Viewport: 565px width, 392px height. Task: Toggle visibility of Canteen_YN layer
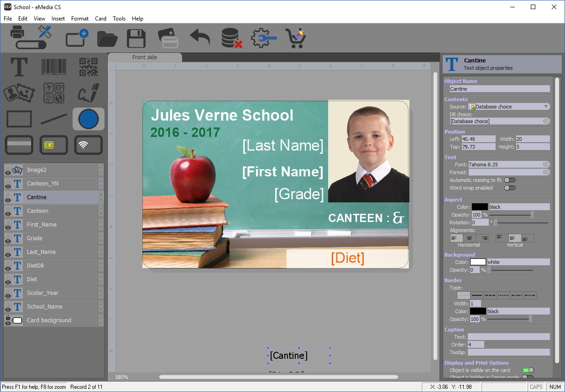pos(8,186)
